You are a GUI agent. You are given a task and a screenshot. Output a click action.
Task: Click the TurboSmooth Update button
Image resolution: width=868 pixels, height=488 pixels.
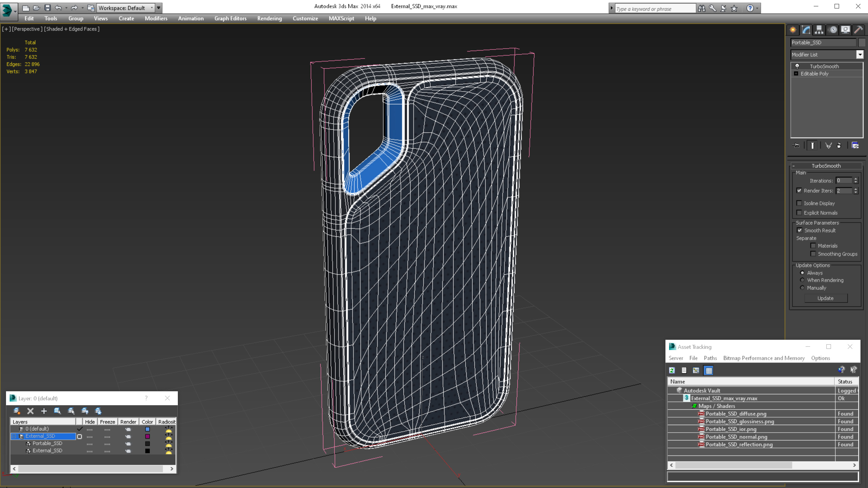[826, 299]
